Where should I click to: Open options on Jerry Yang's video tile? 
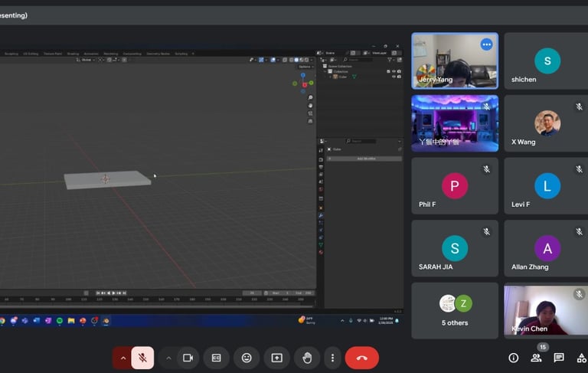click(x=486, y=44)
